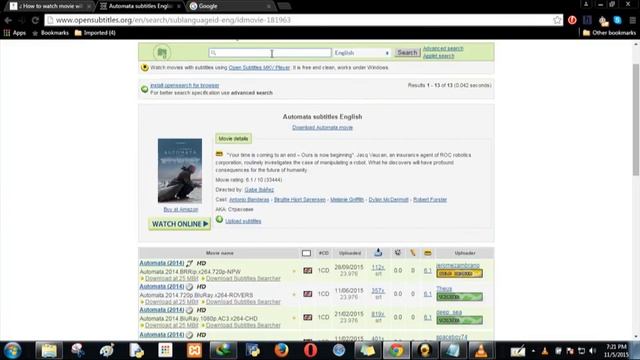Sort by the Uploaded column header
The image size is (640, 360).
coord(350,253)
